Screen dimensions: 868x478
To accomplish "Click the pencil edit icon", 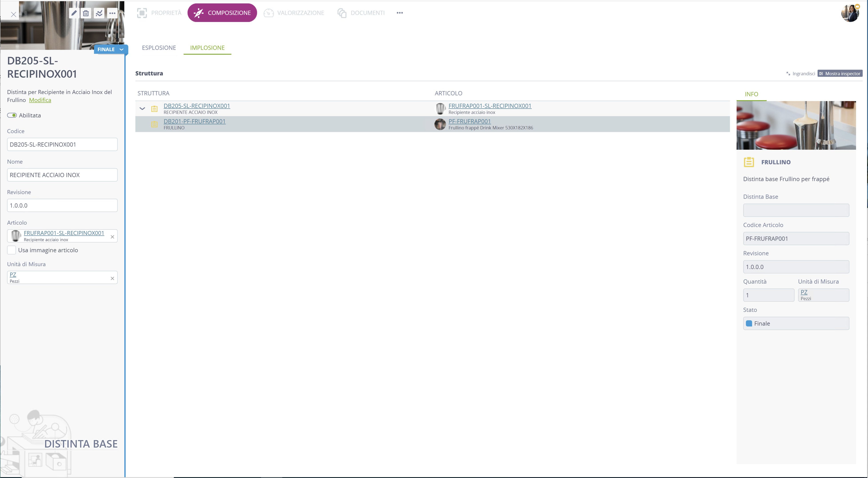I will (74, 13).
